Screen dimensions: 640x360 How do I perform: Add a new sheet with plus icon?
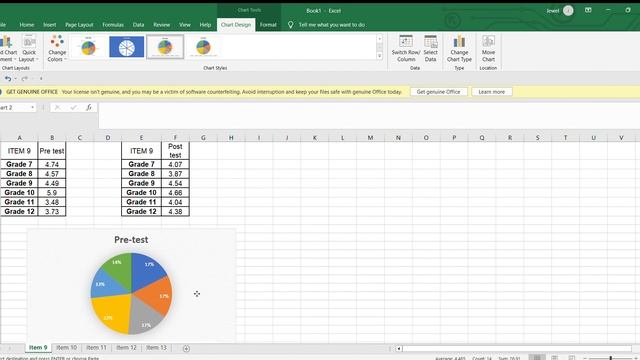point(186,348)
